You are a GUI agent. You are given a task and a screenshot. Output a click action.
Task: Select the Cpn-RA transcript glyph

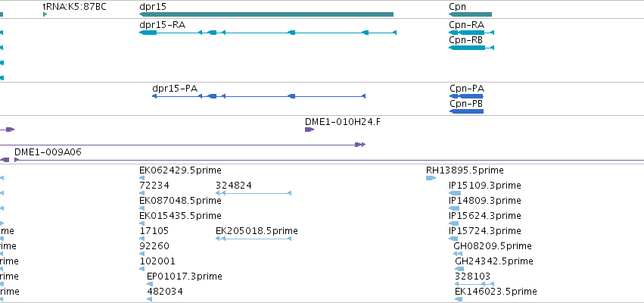tap(471, 33)
